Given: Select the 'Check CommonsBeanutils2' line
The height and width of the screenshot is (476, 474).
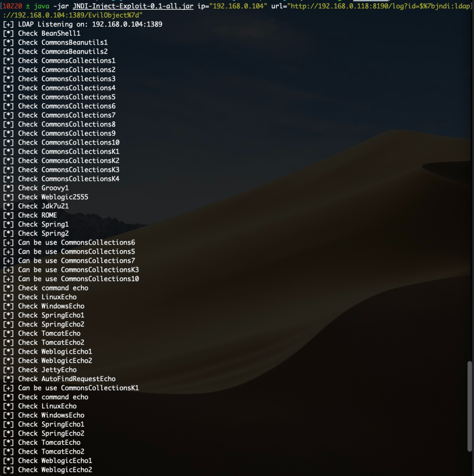Looking at the screenshot, I should coord(55,52).
